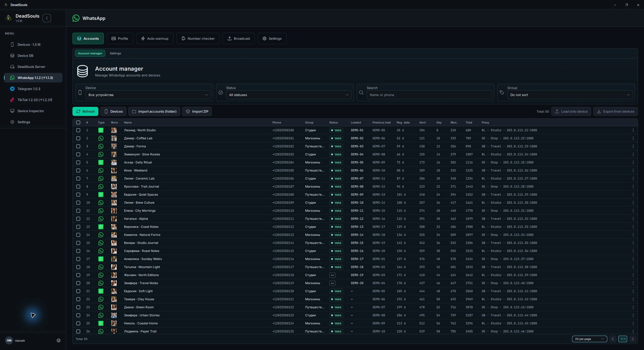Expand the Device dropdown showing Все устройства
644x350 pixels.
coord(148,95)
